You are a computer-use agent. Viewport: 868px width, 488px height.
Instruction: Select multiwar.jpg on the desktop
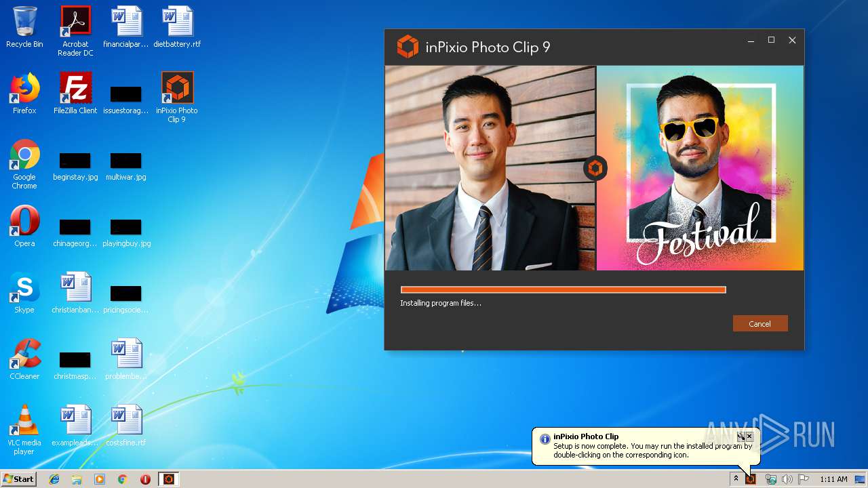point(126,165)
